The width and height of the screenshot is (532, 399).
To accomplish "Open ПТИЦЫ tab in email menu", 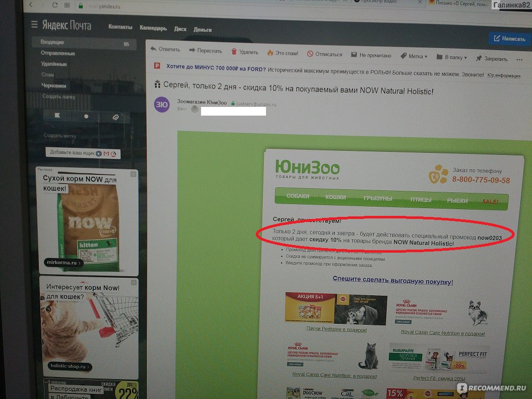I will tap(420, 199).
